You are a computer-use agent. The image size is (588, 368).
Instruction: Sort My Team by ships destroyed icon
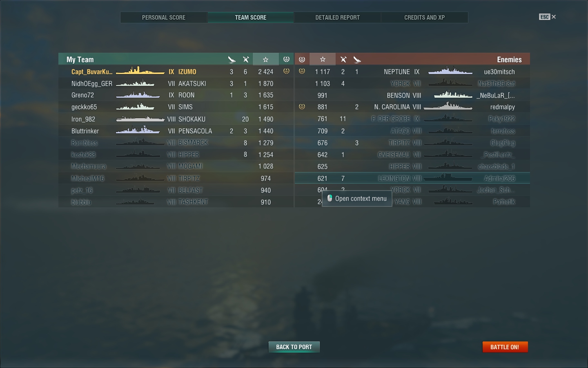pyautogui.click(x=246, y=59)
